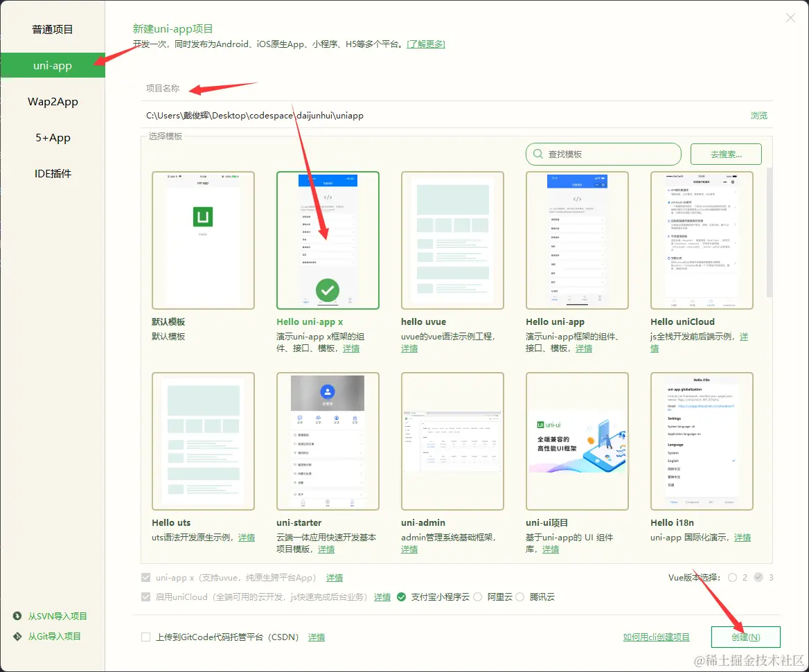The width and height of the screenshot is (809, 672).
Task: Click the 去搜索... button
Action: coord(726,154)
